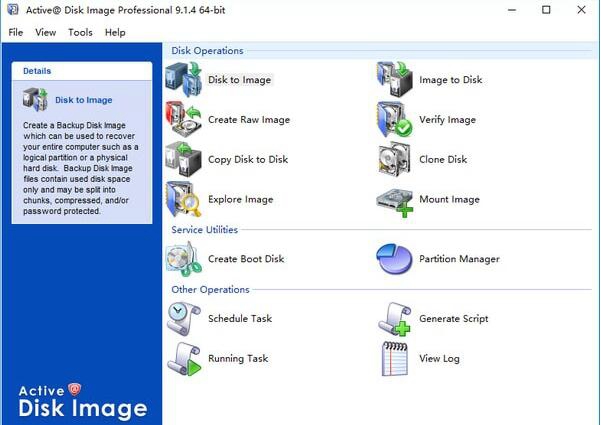Click the Create Raw Image icon
Image resolution: width=601 pixels, height=425 pixels.
click(184, 120)
